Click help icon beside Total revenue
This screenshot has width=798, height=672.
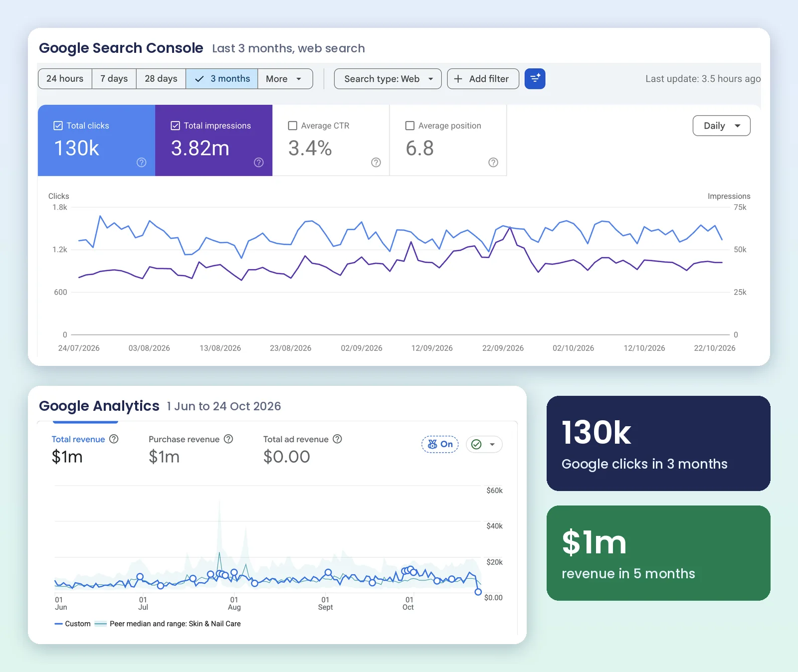pyautogui.click(x=114, y=439)
